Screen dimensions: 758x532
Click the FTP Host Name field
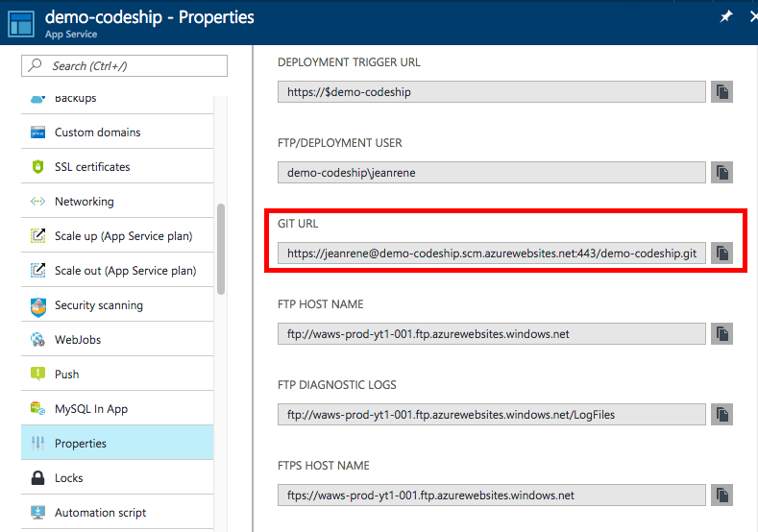coord(492,334)
